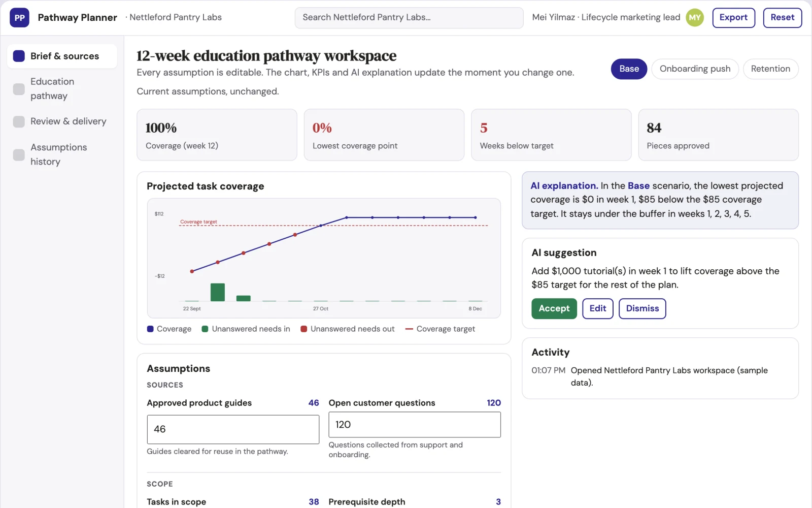Click the Approved product guides input
The height and width of the screenshot is (508, 812).
[x=233, y=429]
